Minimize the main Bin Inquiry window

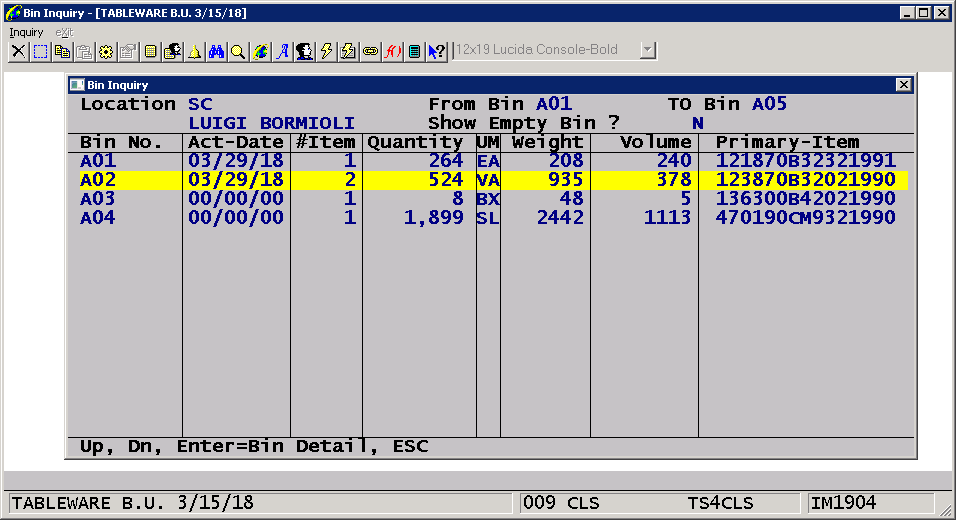(907, 12)
